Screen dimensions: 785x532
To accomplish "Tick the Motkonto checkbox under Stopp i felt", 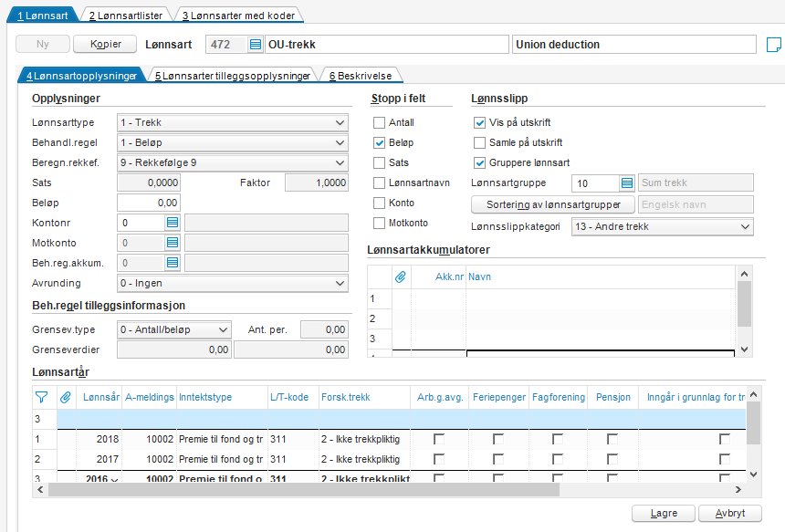I will [x=380, y=223].
